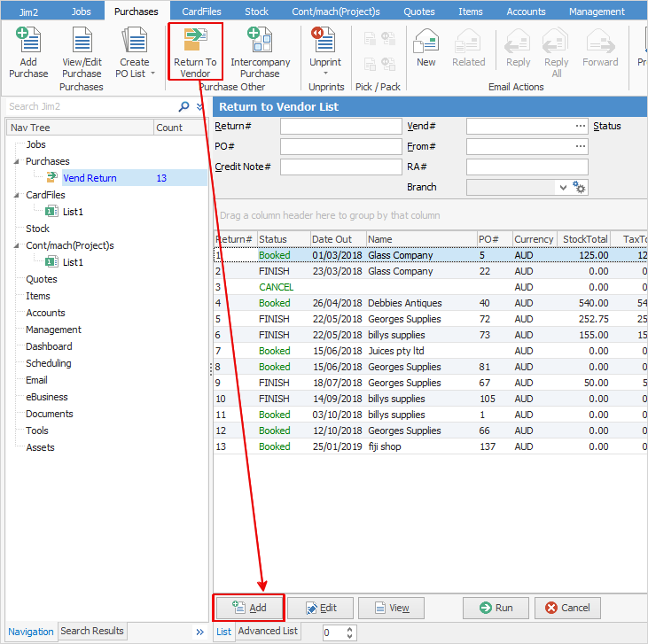Open the View/Edit Purchase tool
Viewport: 648px width, 644px height.
tap(82, 52)
